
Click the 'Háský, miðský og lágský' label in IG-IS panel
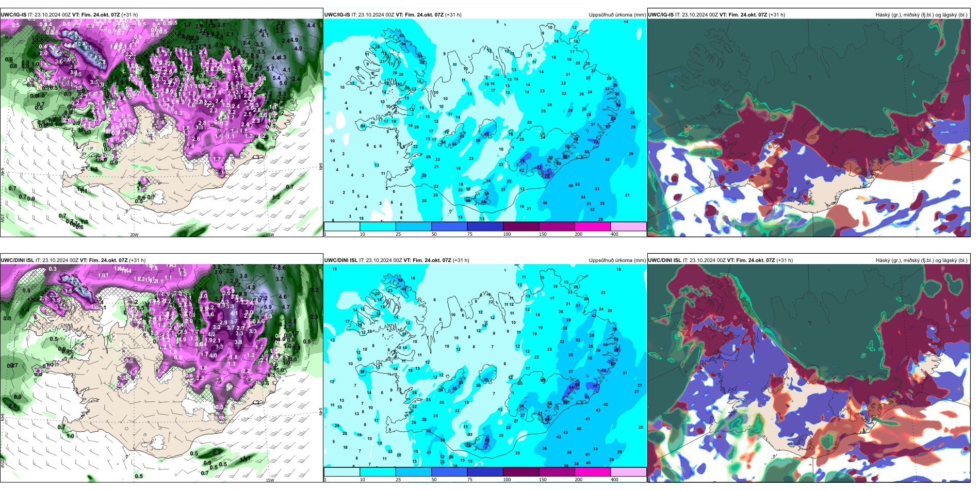coord(921,15)
